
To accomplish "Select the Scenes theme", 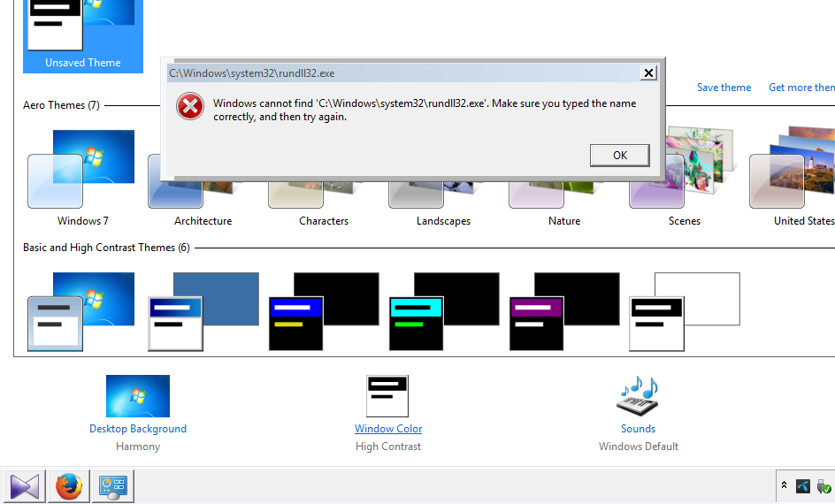I will tap(685, 179).
